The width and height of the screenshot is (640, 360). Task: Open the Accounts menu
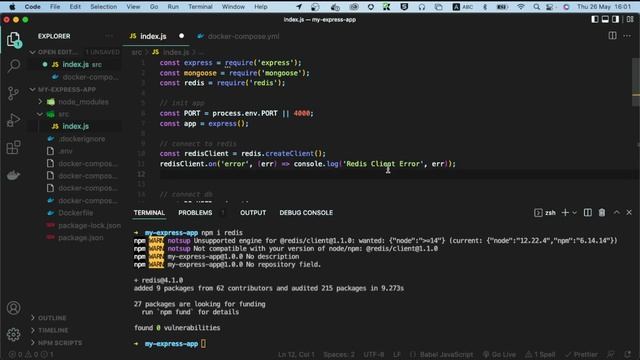click(13, 308)
